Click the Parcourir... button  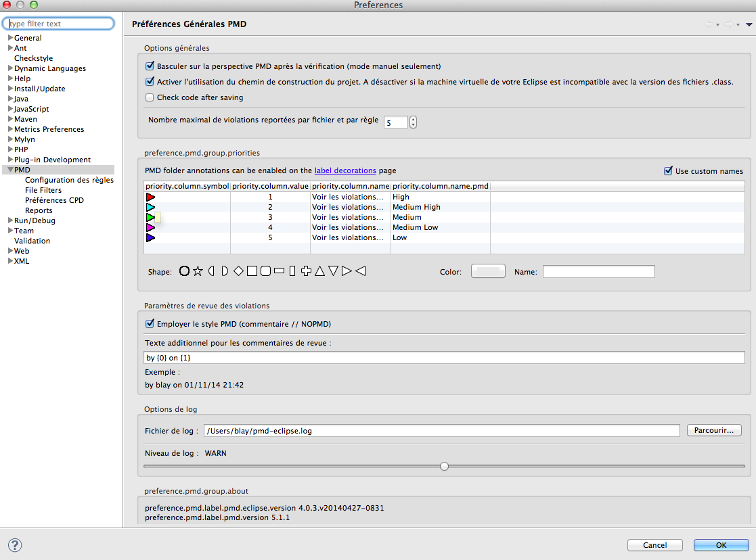click(x=714, y=430)
